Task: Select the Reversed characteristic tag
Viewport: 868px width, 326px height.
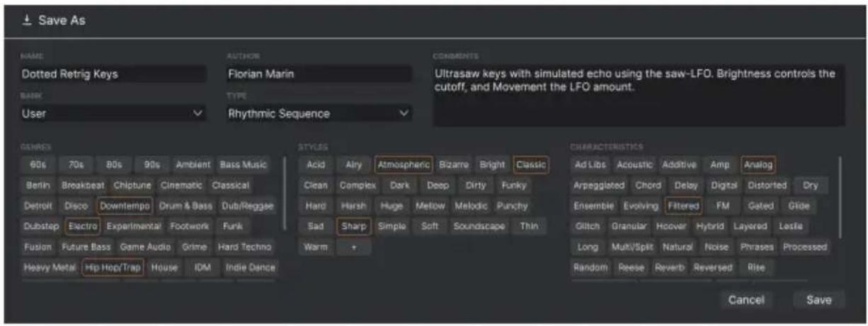Action: pyautogui.click(x=712, y=268)
